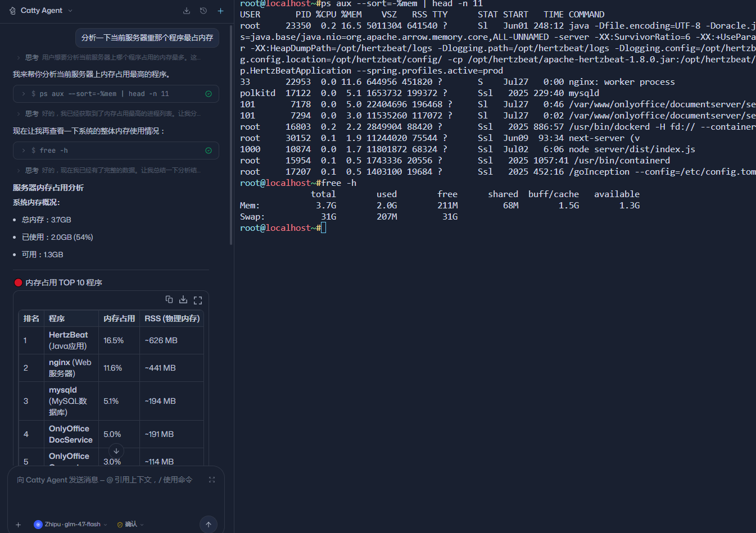
Task: Click the 已使用：2.0GB (54%) bullet item
Action: (57, 237)
